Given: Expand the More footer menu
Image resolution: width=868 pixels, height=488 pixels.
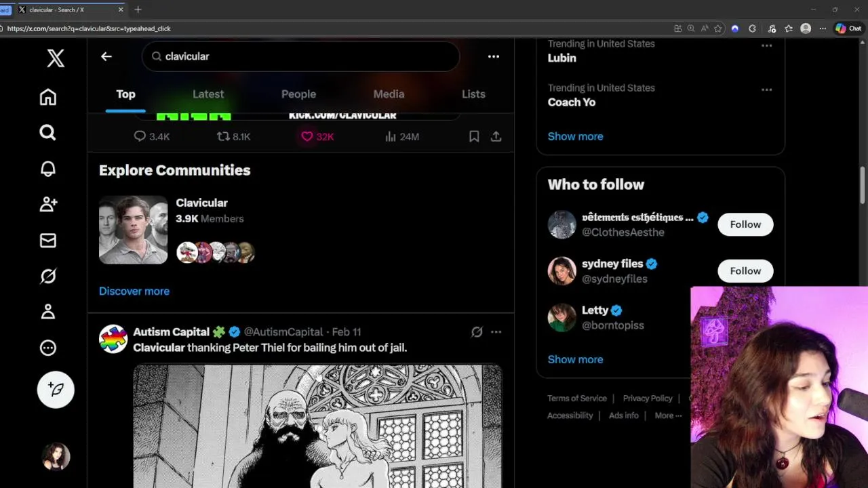Looking at the screenshot, I should (x=668, y=415).
